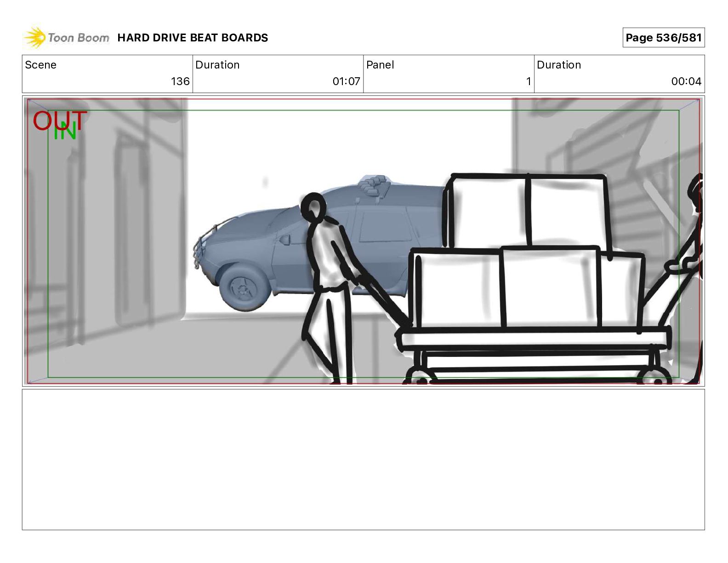Click the cart platform base
The image size is (728, 563).
(535, 339)
